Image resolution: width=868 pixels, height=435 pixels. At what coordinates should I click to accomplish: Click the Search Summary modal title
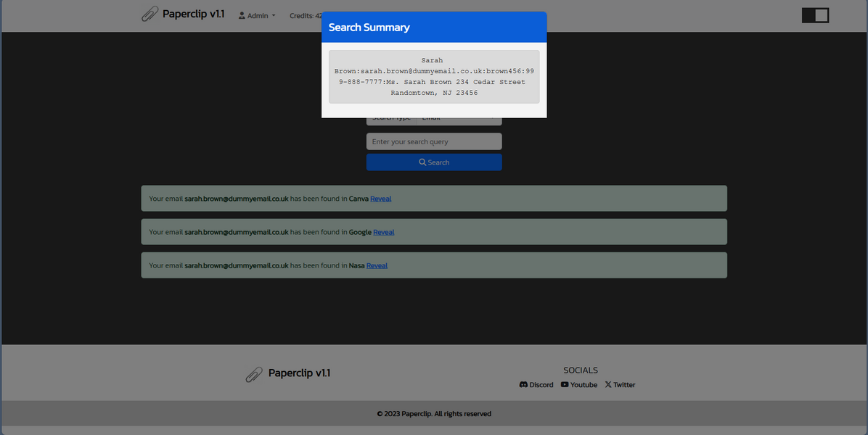point(369,27)
